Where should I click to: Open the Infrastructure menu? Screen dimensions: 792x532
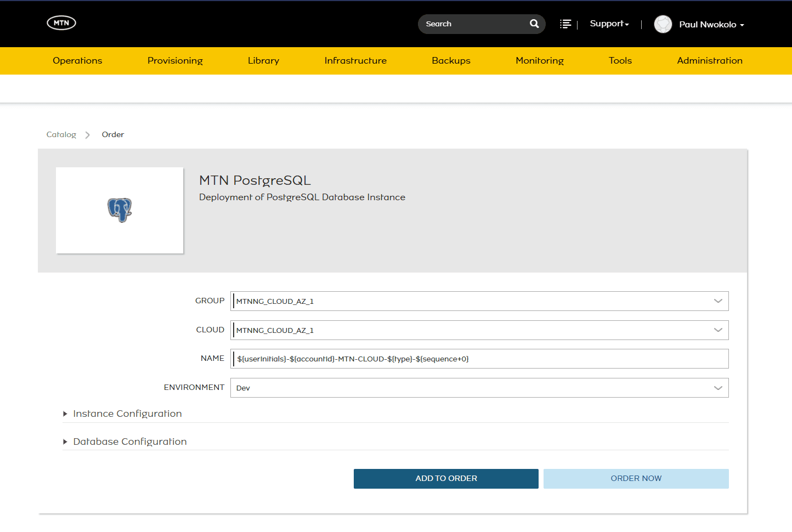click(355, 61)
